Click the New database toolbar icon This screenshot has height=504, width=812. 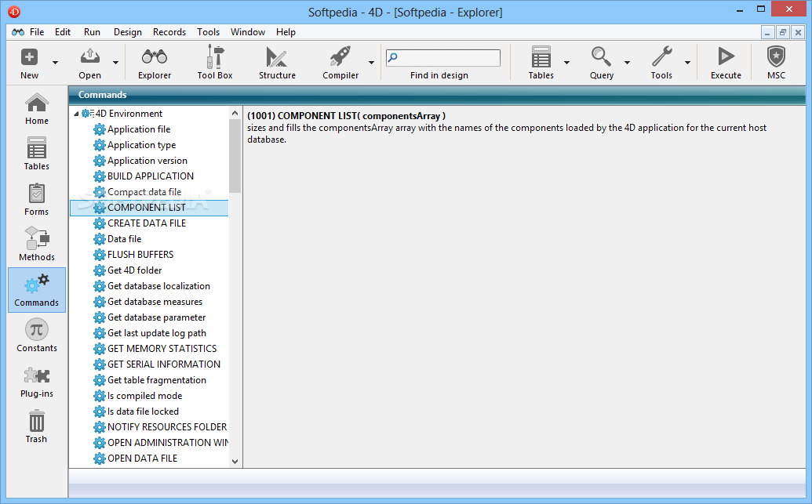30,56
